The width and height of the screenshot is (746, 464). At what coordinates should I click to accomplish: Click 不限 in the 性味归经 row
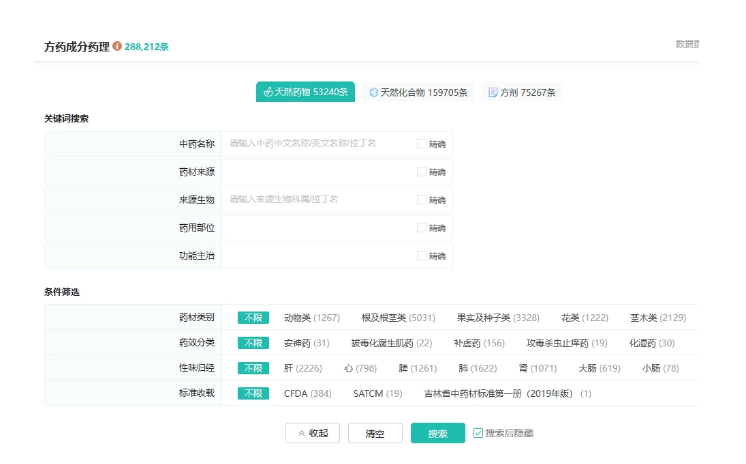(x=253, y=368)
